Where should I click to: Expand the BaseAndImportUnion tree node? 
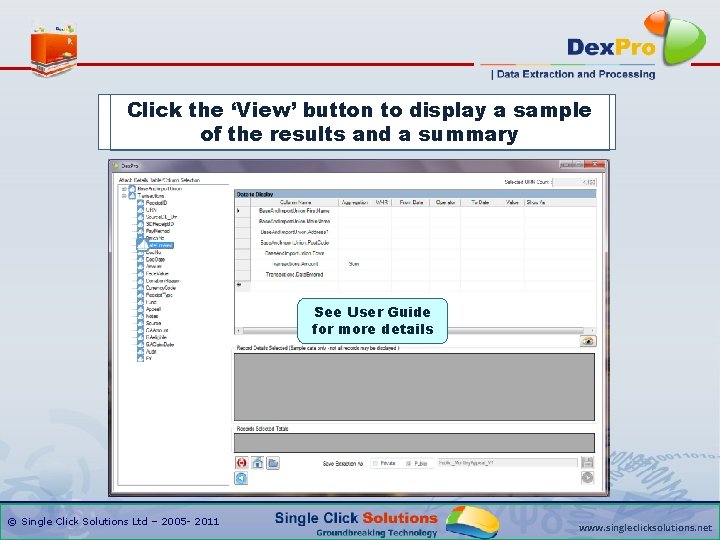[x=124, y=189]
